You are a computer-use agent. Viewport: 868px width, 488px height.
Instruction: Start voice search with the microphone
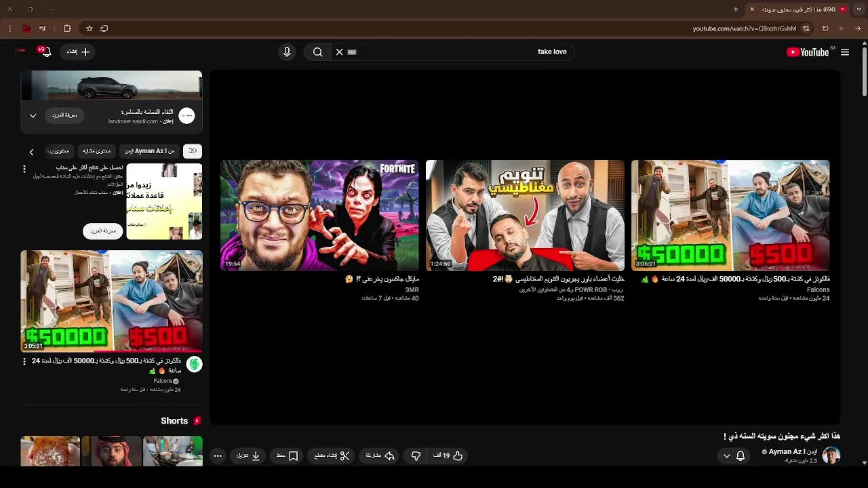(287, 52)
